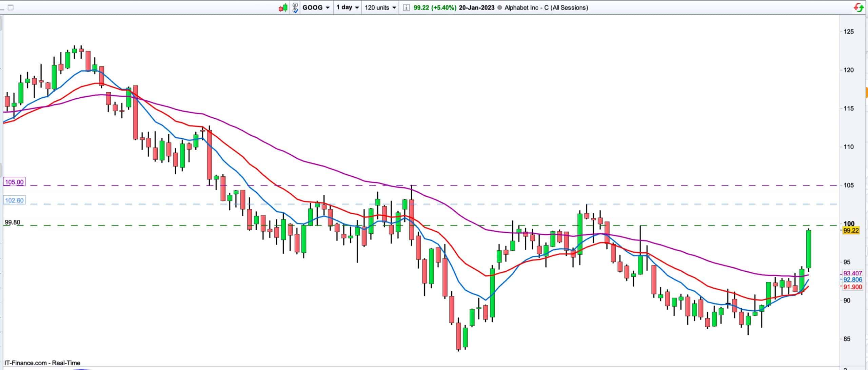Open the GOOG symbol dropdown
Image resolution: width=868 pixels, height=370 pixels.
(316, 7)
